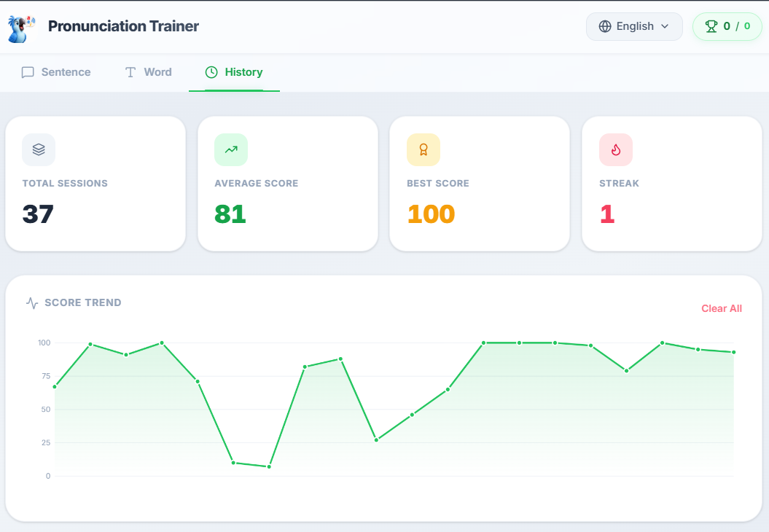Viewport: 769px width, 532px height.
Task: Click the lowest data point on the chart
Action: (x=269, y=467)
